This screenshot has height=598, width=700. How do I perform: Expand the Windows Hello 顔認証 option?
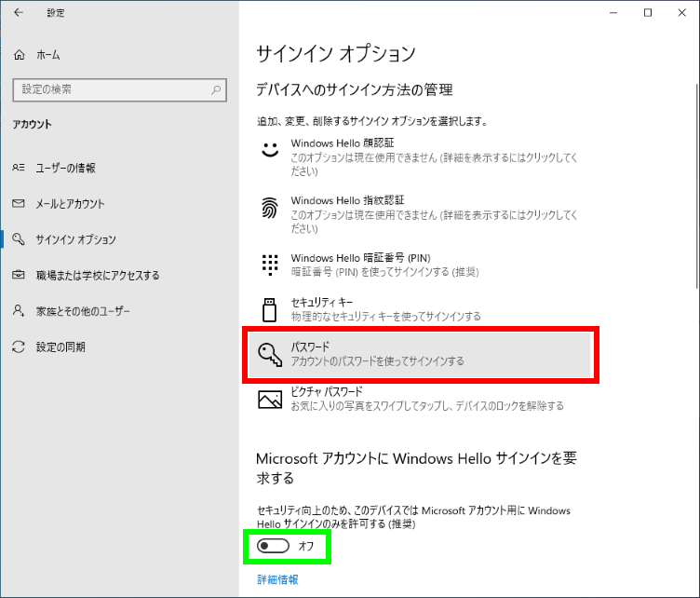tap(420, 156)
